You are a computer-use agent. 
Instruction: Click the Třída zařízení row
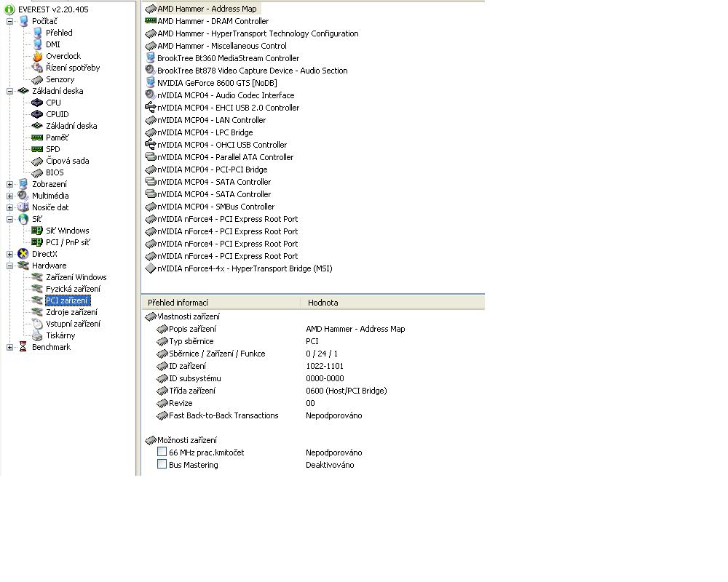(272, 391)
